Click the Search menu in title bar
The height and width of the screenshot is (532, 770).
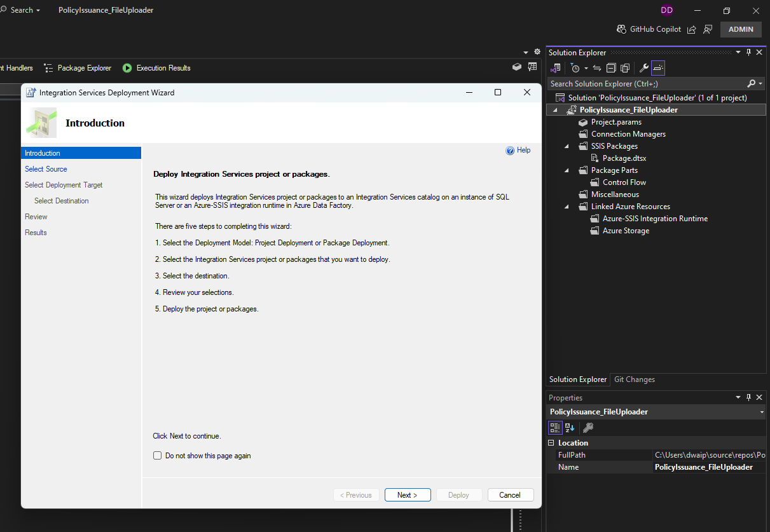(x=22, y=10)
